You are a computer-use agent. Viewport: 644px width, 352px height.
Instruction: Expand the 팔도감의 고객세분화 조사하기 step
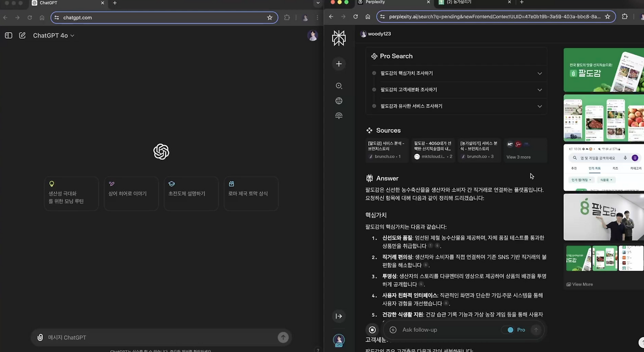(x=456, y=90)
